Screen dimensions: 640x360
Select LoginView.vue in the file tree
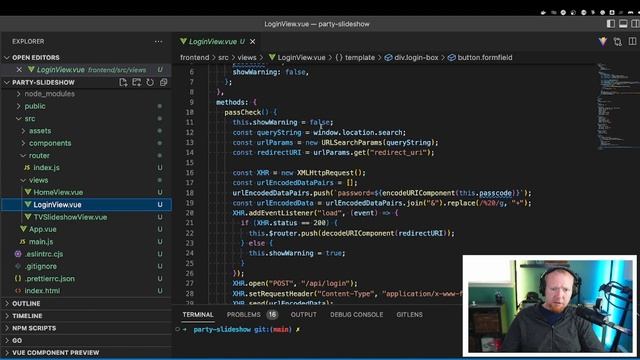pos(86,204)
